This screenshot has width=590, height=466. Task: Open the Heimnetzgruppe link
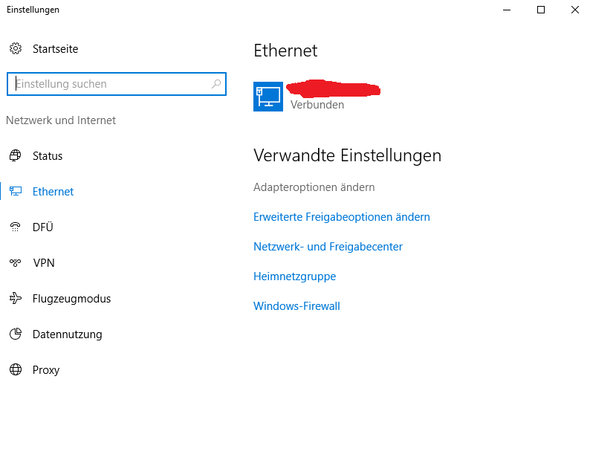click(295, 277)
